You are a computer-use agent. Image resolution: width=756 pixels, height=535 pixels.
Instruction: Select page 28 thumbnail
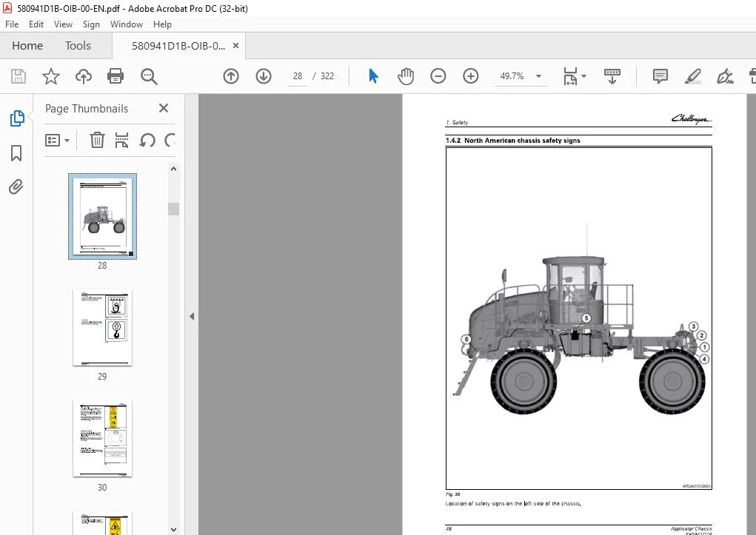pos(102,216)
